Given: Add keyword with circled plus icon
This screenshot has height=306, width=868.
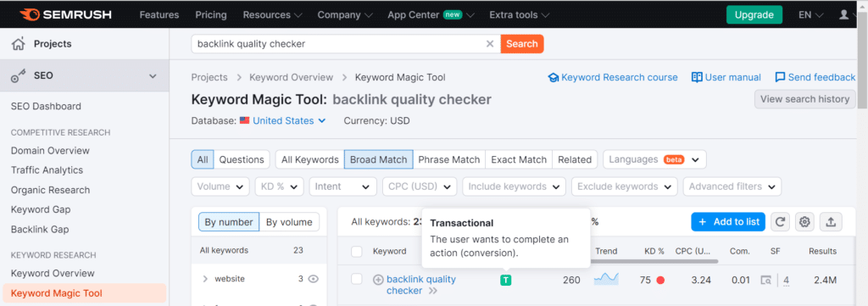Looking at the screenshot, I should point(378,280).
